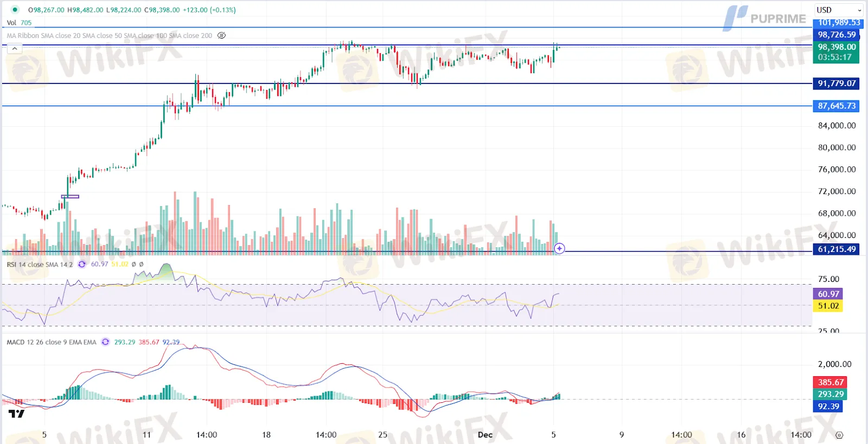Click the candle countdown timer 03:53:17

pos(834,57)
